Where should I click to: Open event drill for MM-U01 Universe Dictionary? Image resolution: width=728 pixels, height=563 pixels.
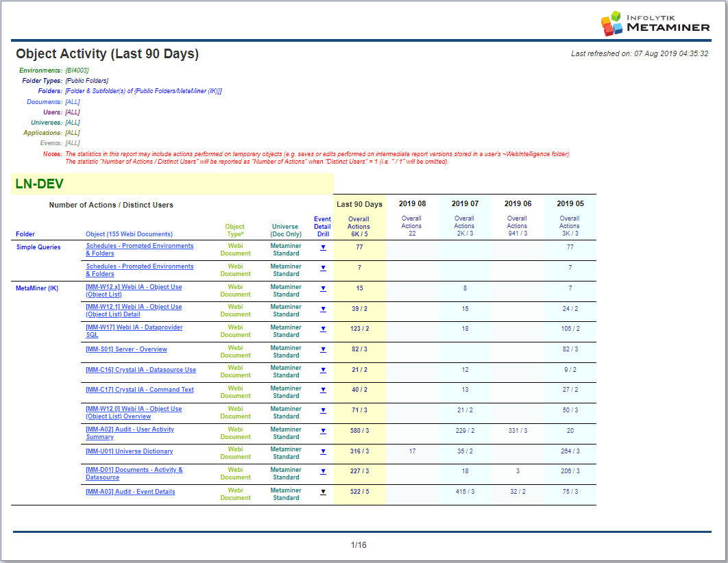point(323,451)
